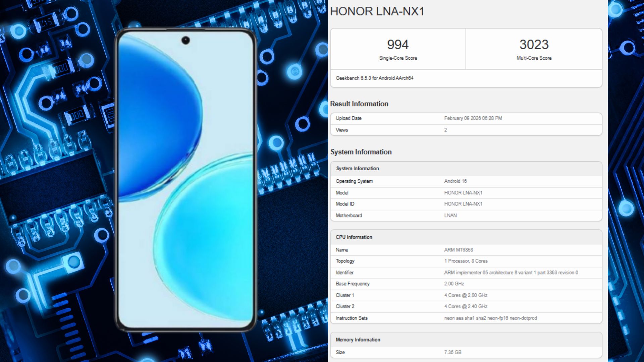Click the Android 16 operating system value
The width and height of the screenshot is (644, 362).
tap(455, 181)
